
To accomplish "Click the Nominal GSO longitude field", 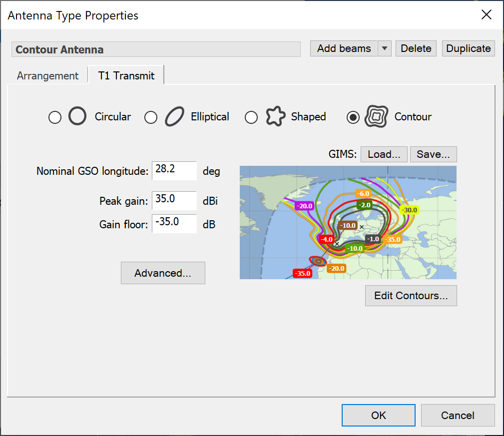I will pos(174,171).
